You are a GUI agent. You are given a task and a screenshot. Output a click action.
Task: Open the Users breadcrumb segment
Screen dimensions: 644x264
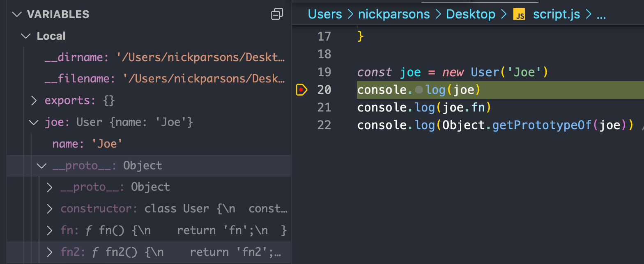click(325, 14)
